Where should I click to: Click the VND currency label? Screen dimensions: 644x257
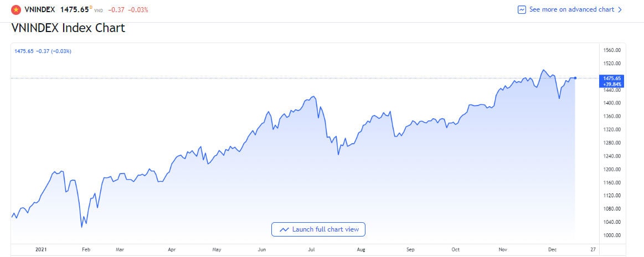[99, 11]
